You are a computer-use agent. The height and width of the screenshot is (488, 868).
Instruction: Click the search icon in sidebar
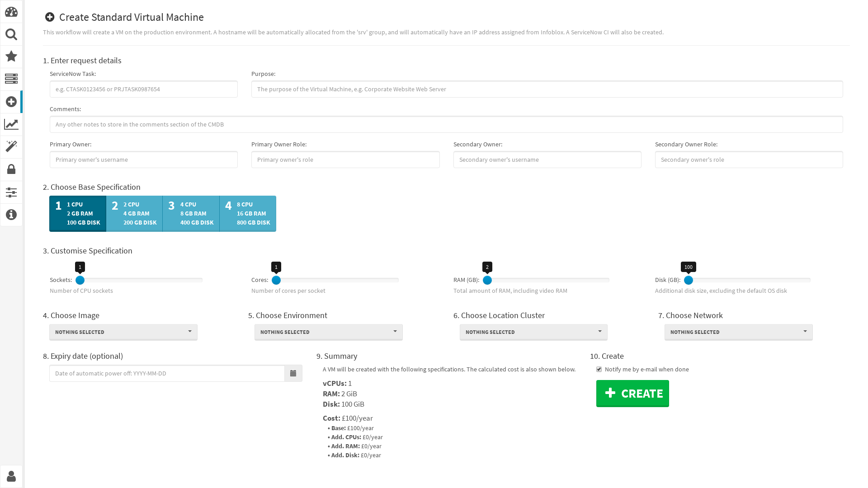11,34
